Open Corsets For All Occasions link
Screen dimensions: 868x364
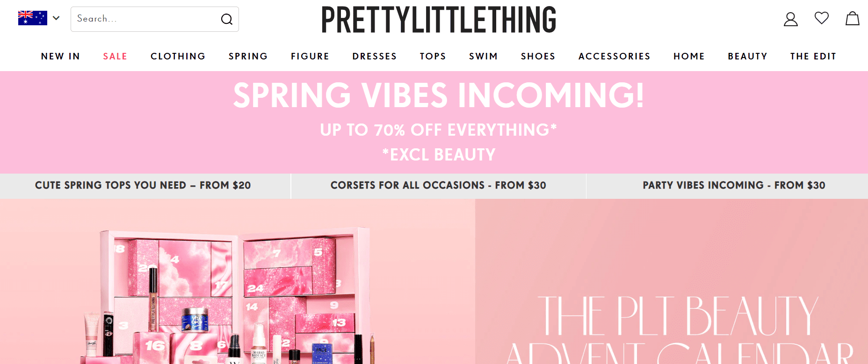438,185
